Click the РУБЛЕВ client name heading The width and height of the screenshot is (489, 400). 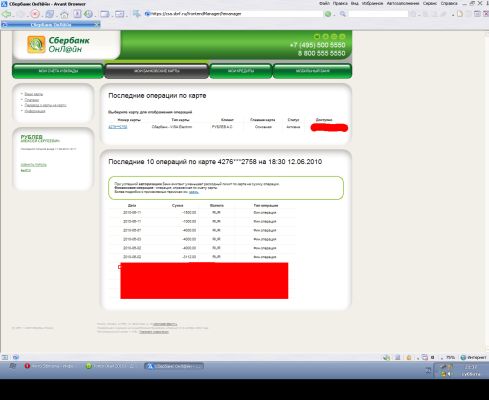(x=32, y=137)
